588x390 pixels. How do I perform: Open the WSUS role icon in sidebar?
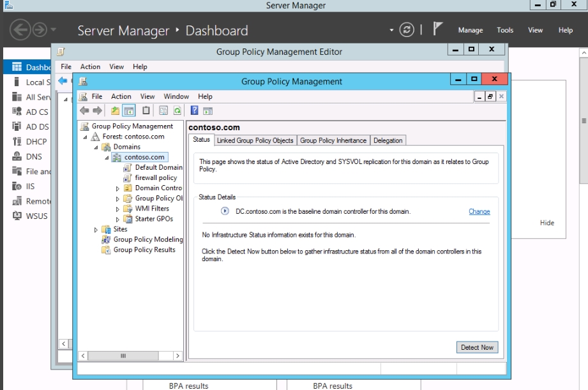coord(17,216)
